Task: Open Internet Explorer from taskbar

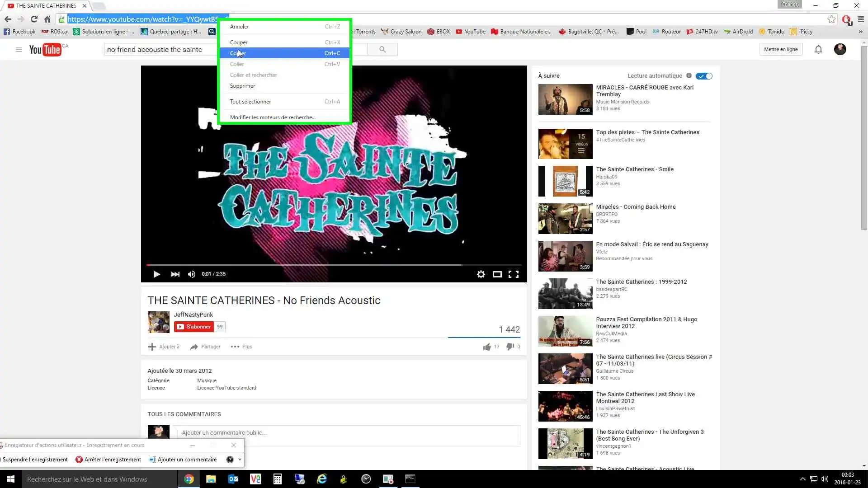Action: click(x=322, y=479)
